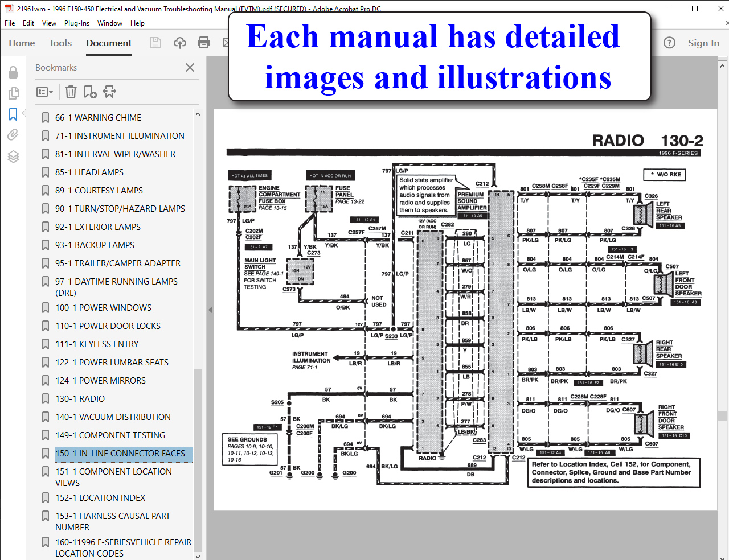This screenshot has width=729, height=560.
Task: Delete selected bookmark with trash icon
Action: point(71,92)
